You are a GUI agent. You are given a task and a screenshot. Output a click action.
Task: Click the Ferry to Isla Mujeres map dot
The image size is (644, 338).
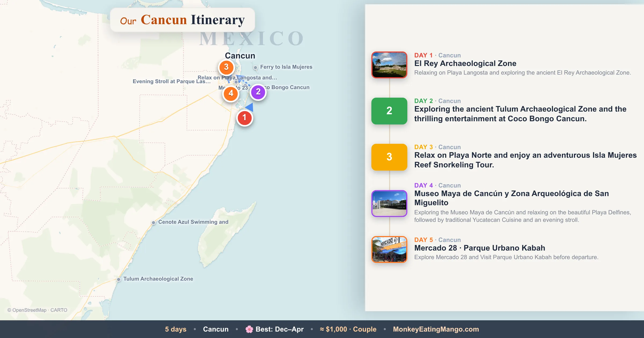[x=255, y=67]
